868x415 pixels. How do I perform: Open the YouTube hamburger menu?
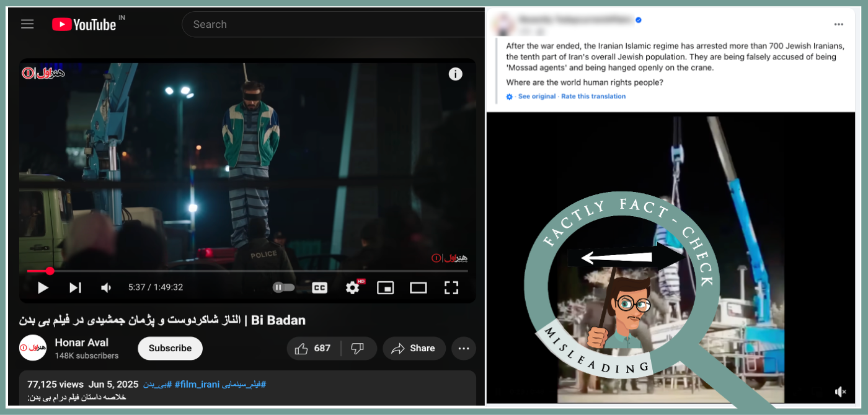coord(27,24)
